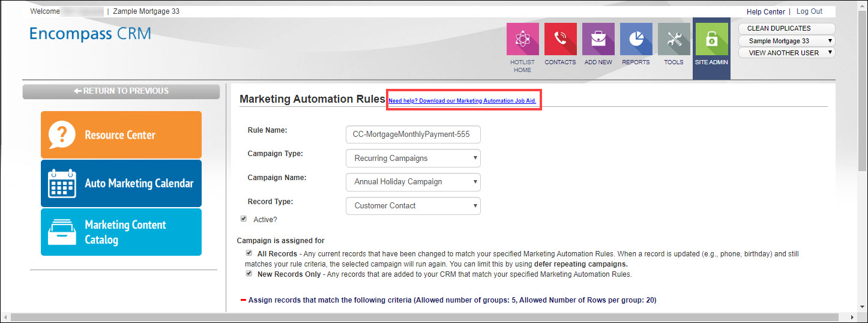Screen dimensions: 868x323
Task: Select the Site Admin padlock icon
Action: (x=711, y=40)
